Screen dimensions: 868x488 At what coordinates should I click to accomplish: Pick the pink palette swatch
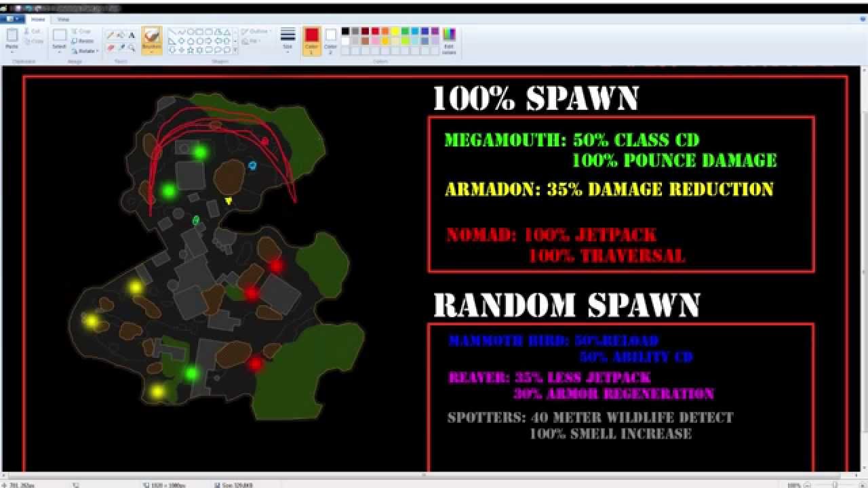click(375, 41)
